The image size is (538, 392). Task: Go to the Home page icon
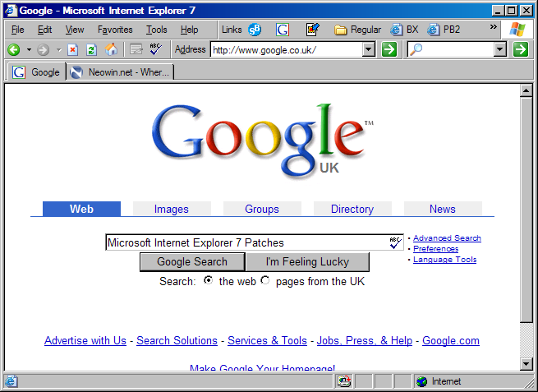point(111,50)
